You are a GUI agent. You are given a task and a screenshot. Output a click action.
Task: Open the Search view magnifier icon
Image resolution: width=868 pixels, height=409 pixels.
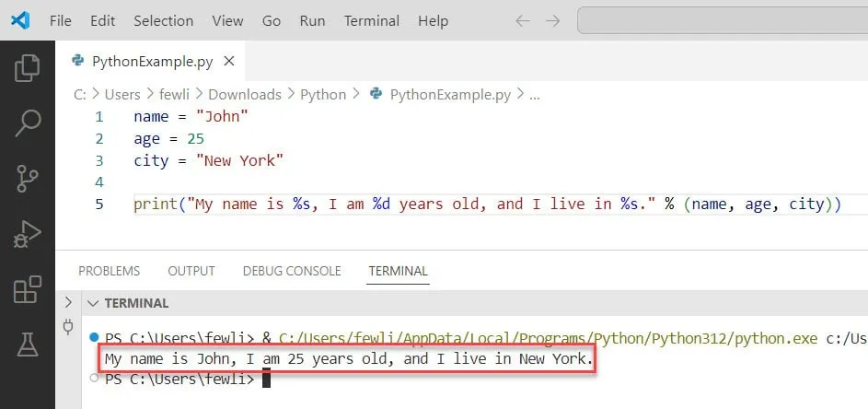click(28, 123)
